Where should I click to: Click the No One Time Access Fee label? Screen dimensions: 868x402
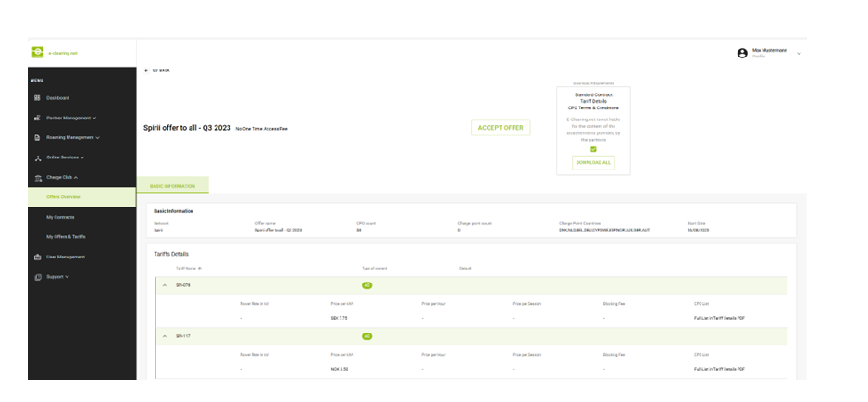pyautogui.click(x=261, y=129)
